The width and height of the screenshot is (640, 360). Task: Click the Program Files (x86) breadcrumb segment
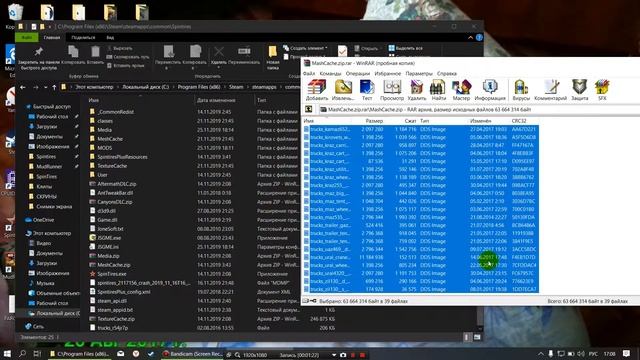click(199, 87)
